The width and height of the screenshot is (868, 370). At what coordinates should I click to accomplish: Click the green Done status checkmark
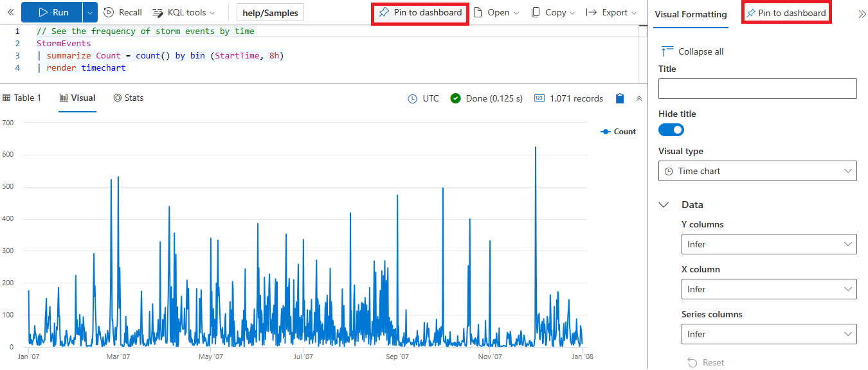pos(456,98)
